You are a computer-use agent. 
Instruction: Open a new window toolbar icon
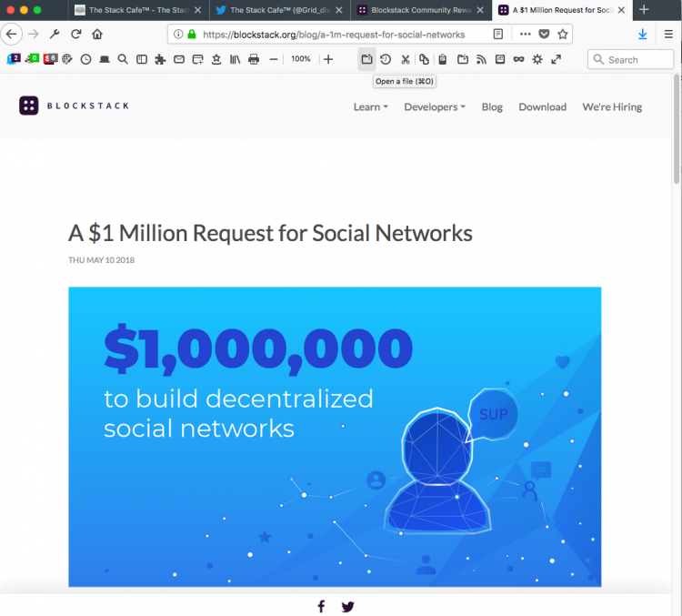point(198,59)
